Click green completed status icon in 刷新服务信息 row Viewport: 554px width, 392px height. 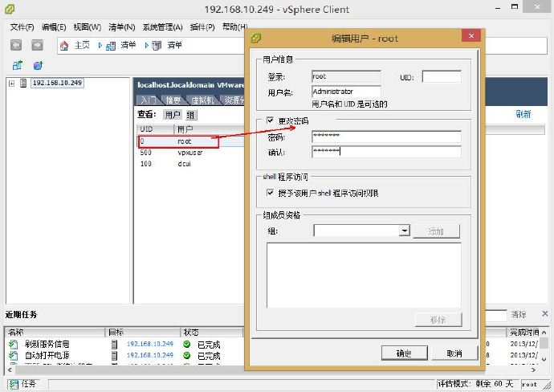click(x=187, y=344)
